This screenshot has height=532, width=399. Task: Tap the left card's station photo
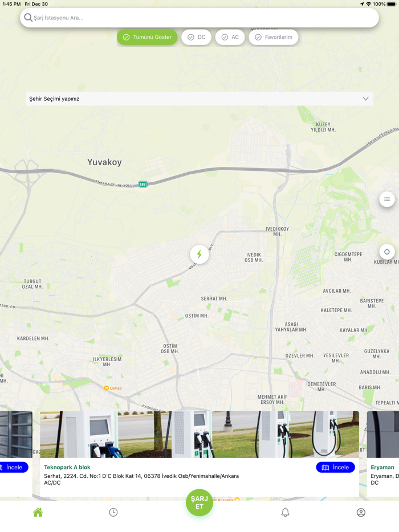point(16,434)
